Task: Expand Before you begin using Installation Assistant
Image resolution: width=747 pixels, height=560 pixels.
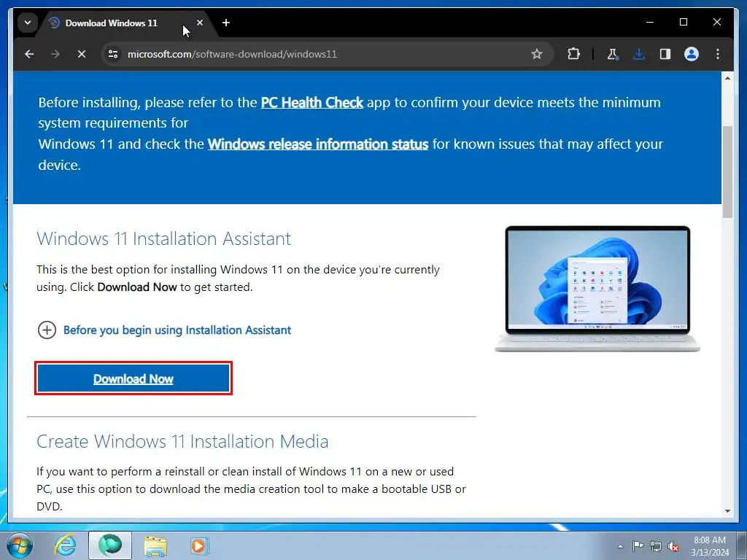Action: [164, 330]
